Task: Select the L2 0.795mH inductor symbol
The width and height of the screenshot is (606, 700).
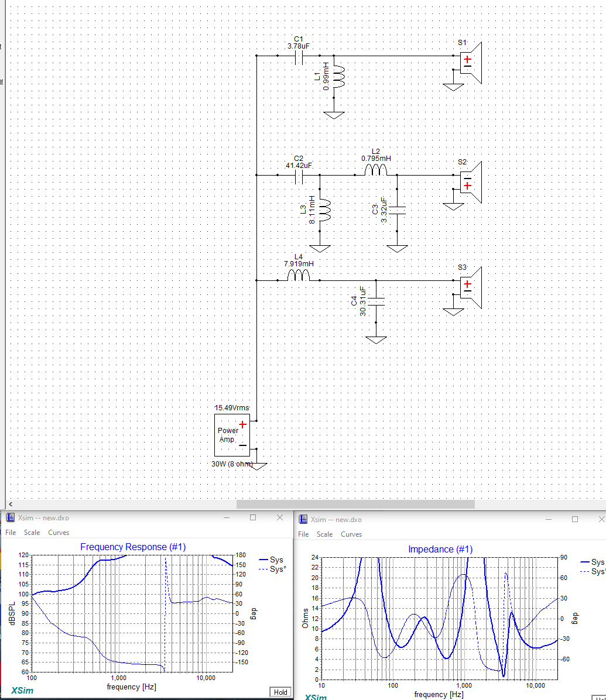Action: [375, 170]
